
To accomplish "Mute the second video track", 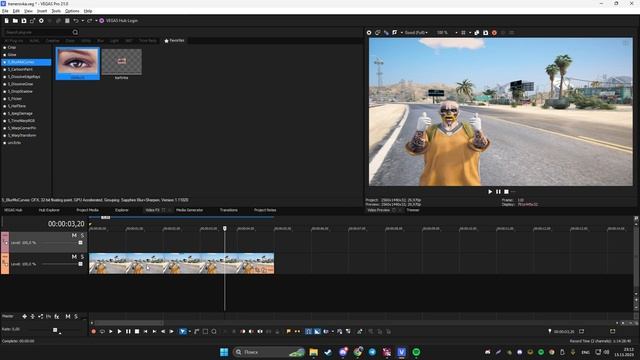I will 74,257.
